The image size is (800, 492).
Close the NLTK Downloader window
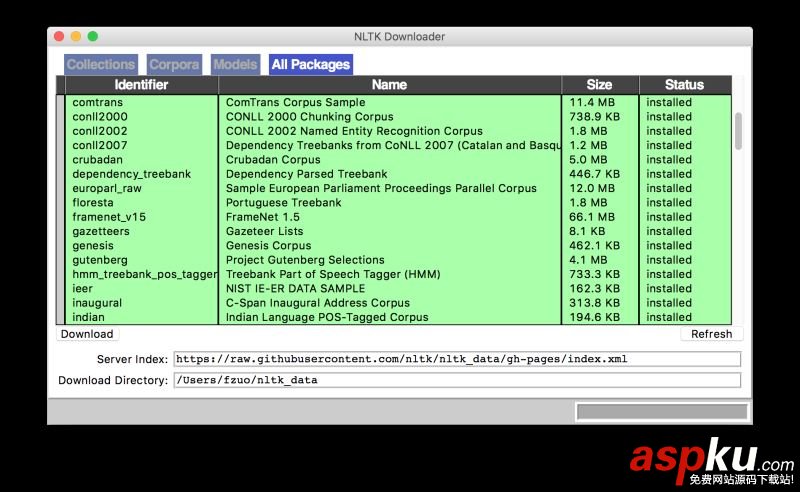coord(59,36)
